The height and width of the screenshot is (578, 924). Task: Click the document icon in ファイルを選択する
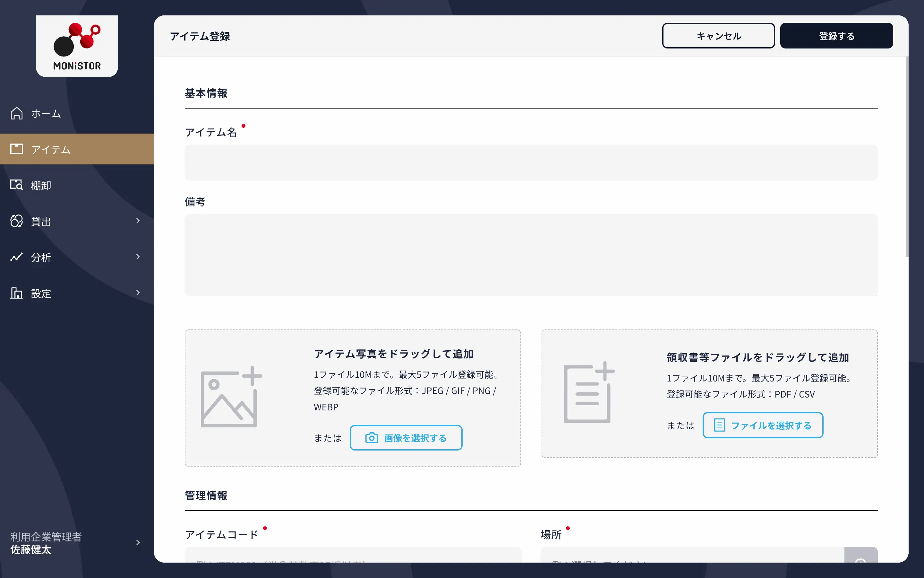[x=719, y=425]
